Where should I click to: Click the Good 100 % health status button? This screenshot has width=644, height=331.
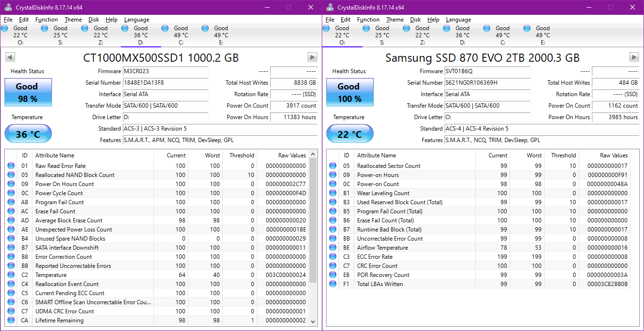349,92
